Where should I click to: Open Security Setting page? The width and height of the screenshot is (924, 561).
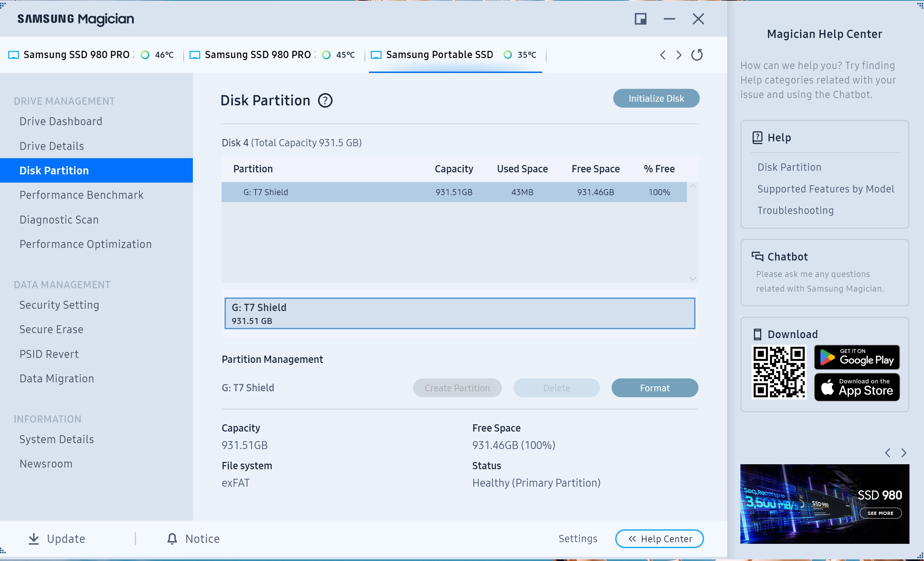59,305
